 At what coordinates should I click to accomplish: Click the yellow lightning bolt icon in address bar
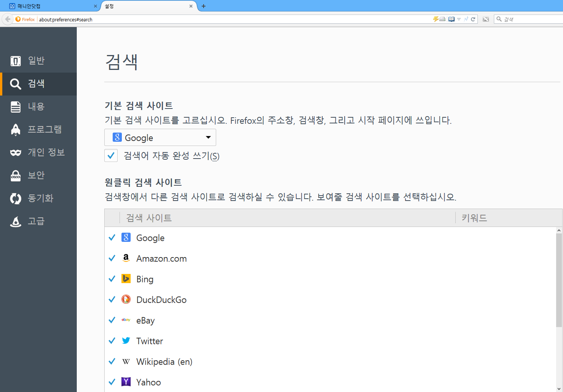coord(435,19)
